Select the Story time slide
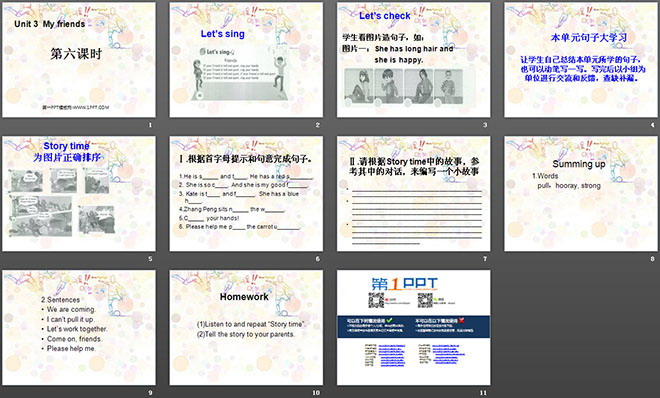Image resolution: width=660 pixels, height=398 pixels. [79, 194]
